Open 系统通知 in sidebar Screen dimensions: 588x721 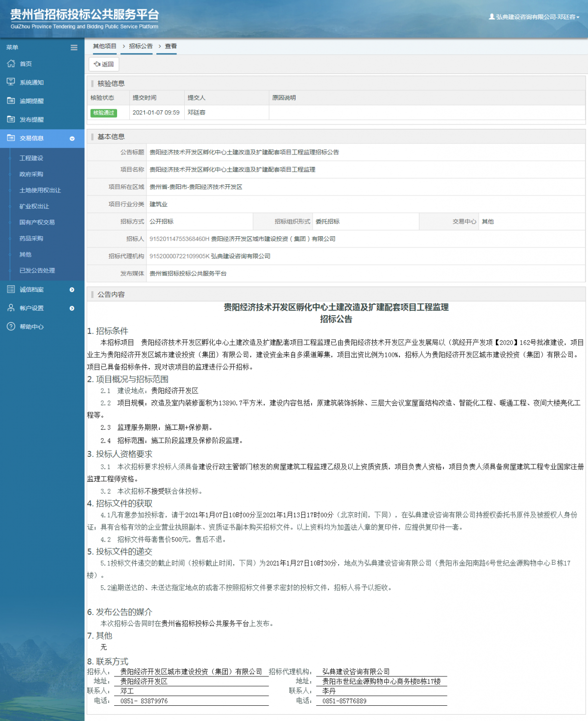[32, 82]
